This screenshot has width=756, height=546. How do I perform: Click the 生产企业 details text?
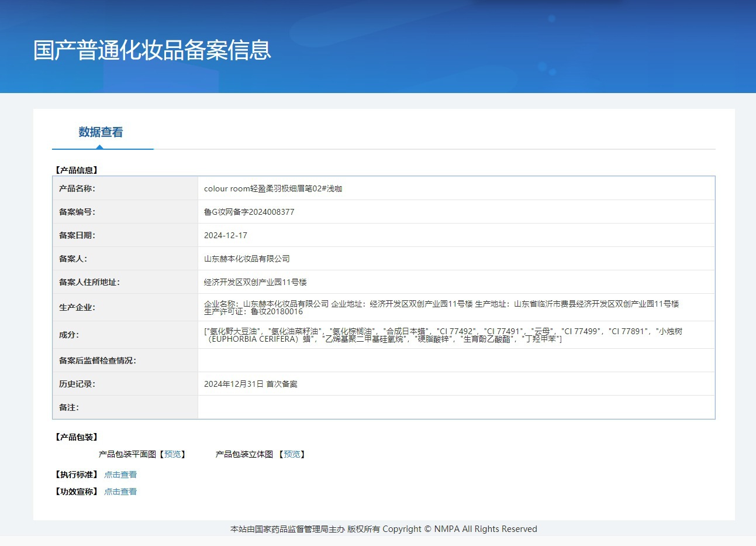click(441, 307)
